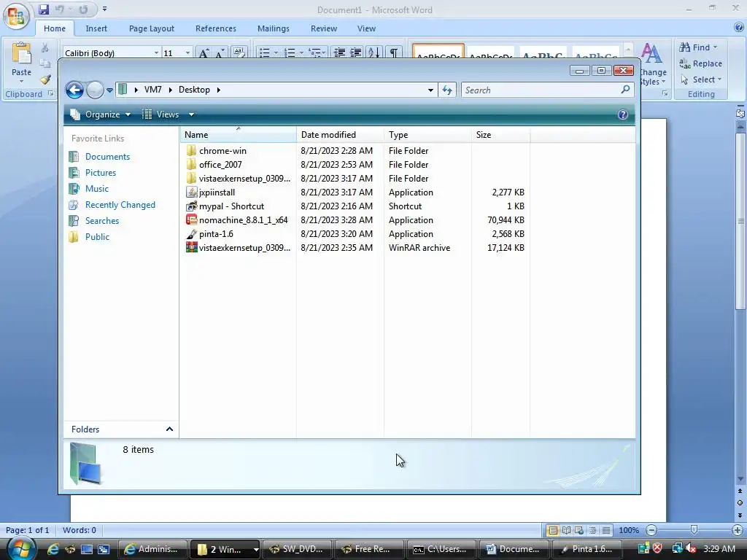The width and height of the screenshot is (747, 560).
Task: Switch to Full Screen Reading view icon
Action: pyautogui.click(x=566, y=530)
